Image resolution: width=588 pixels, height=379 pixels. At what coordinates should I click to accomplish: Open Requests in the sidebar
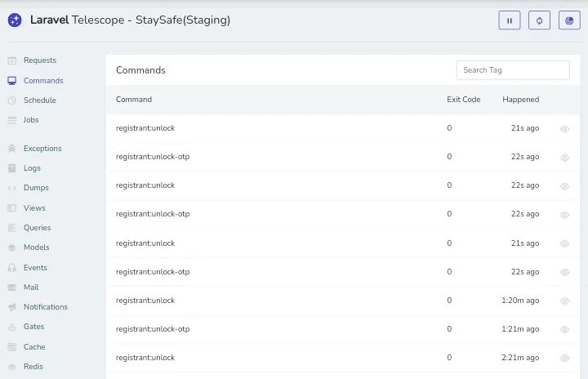pyautogui.click(x=40, y=60)
